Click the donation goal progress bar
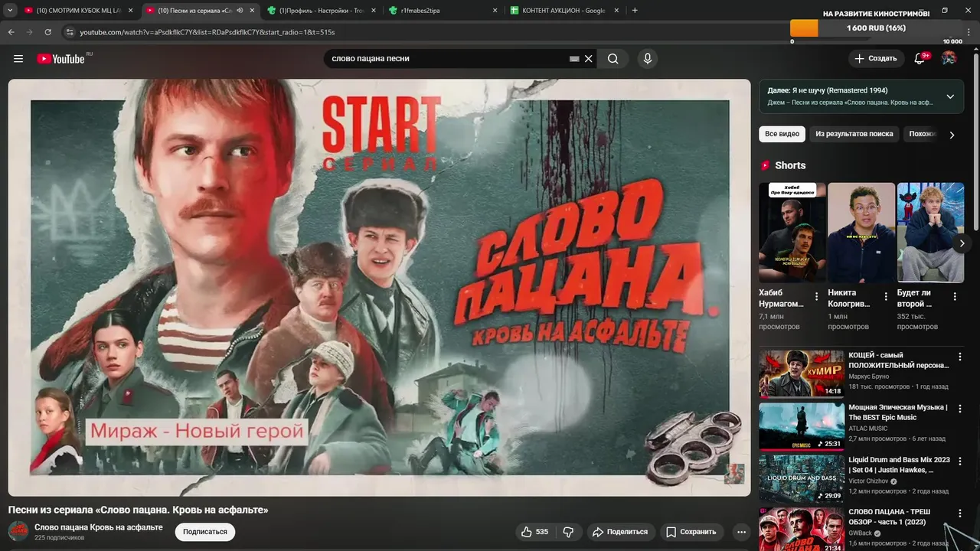The width and height of the screenshot is (980, 551). (x=877, y=28)
